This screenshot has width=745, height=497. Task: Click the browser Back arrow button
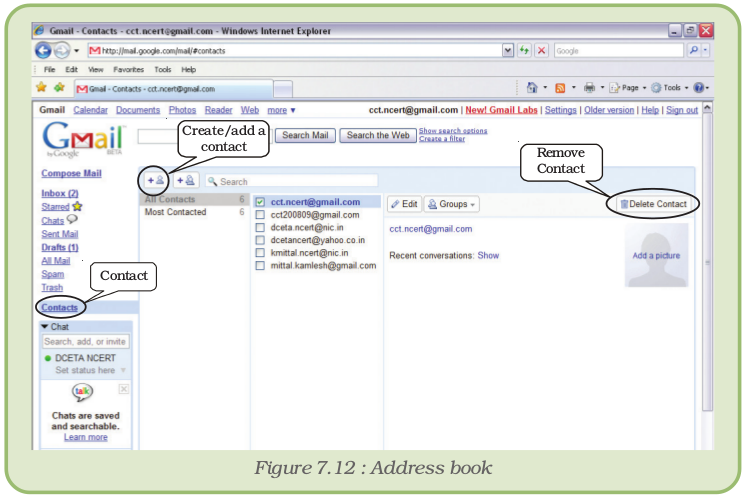click(x=43, y=50)
